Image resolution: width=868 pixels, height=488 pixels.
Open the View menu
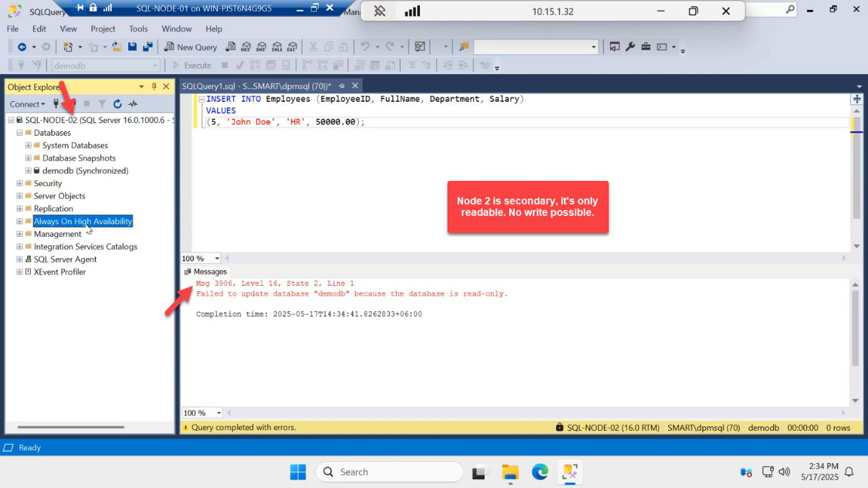69,29
